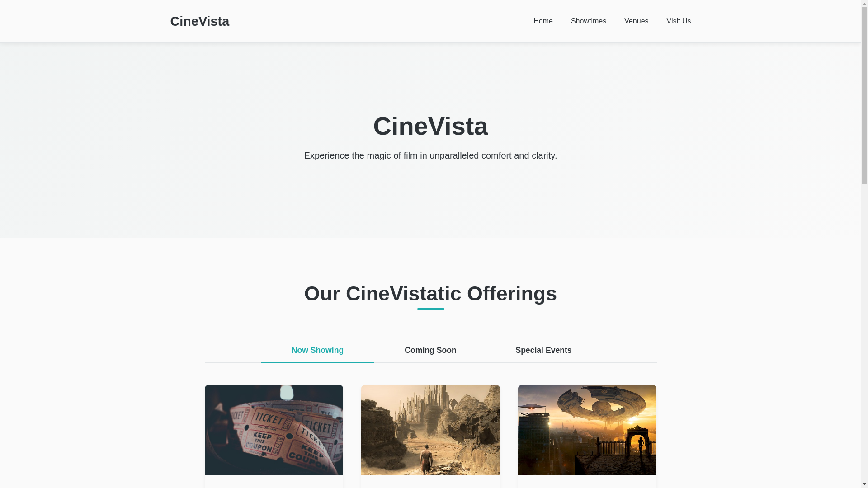868x488 pixels.
Task: Select the Visit Us link
Action: coord(678,21)
